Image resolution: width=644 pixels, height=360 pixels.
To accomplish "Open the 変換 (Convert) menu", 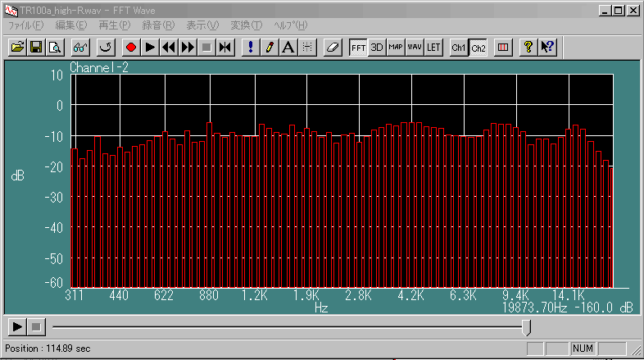I will point(247,25).
